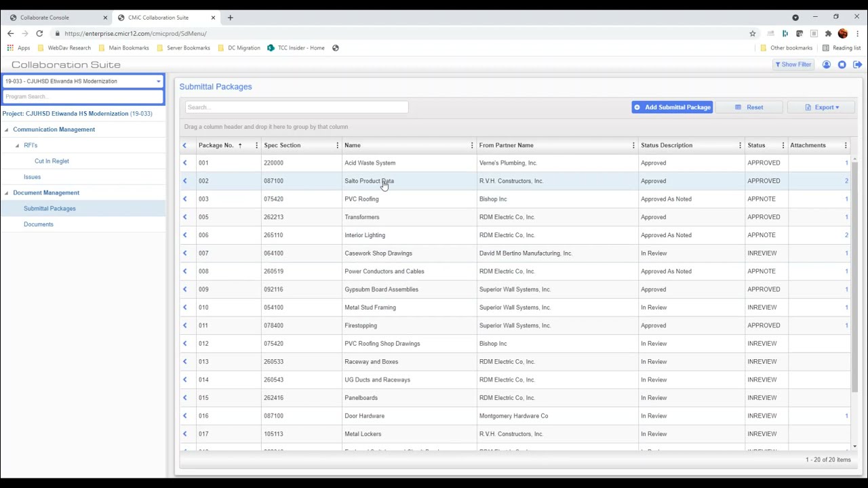Screen dimensions: 868x488
Task: Select Submittal Packages in sidebar
Action: (x=50, y=209)
